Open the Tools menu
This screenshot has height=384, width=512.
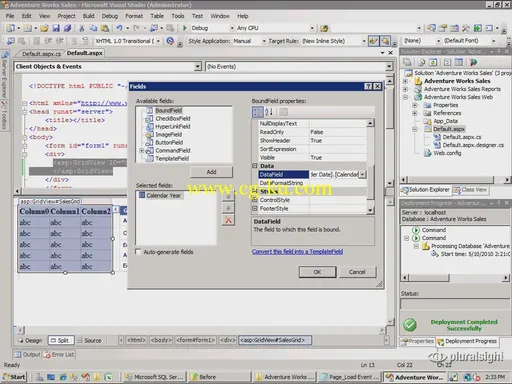(178, 16)
